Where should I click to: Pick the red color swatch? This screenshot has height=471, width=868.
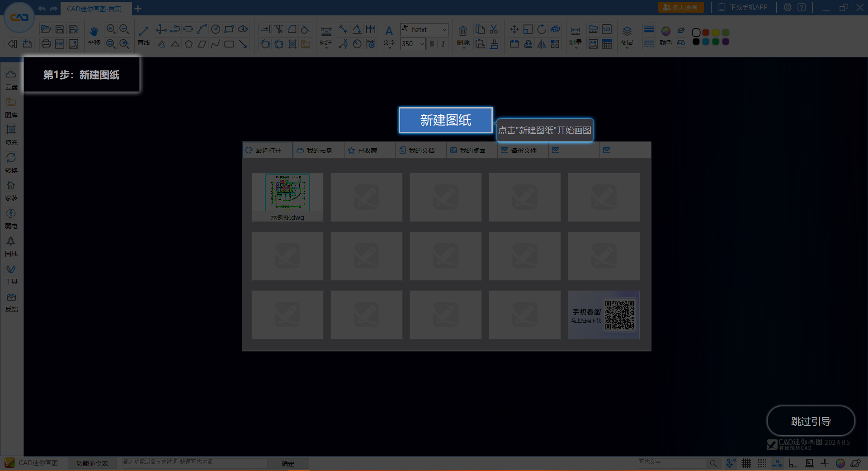[x=706, y=33]
